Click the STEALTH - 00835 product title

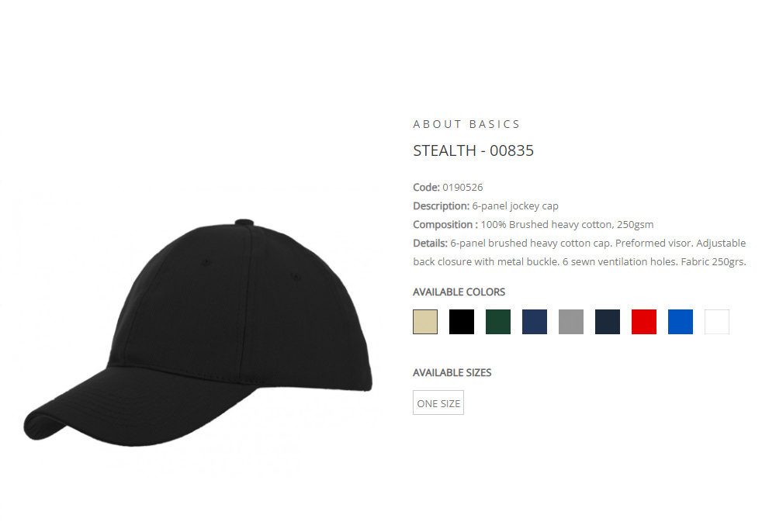[473, 150]
